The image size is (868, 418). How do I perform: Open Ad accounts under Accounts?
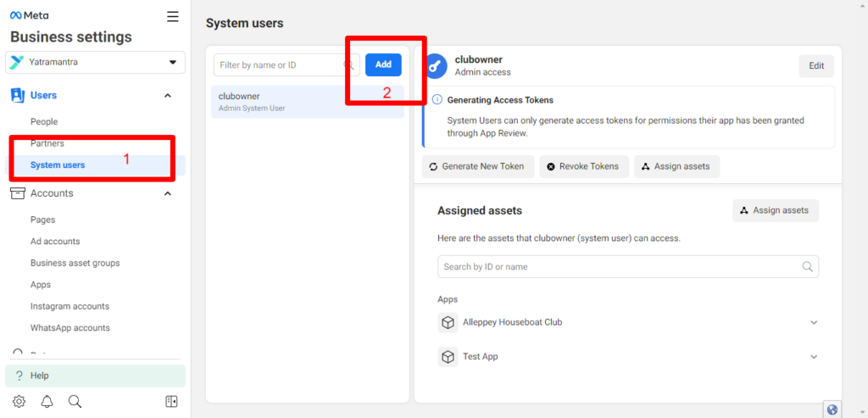pyautogui.click(x=55, y=242)
